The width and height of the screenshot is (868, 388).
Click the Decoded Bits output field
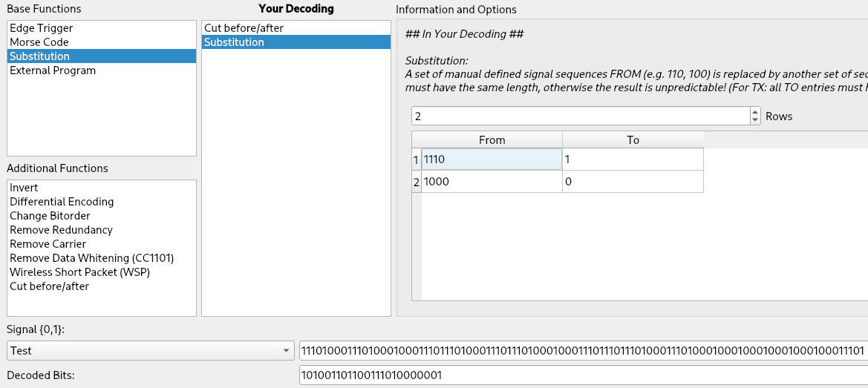[x=583, y=375]
